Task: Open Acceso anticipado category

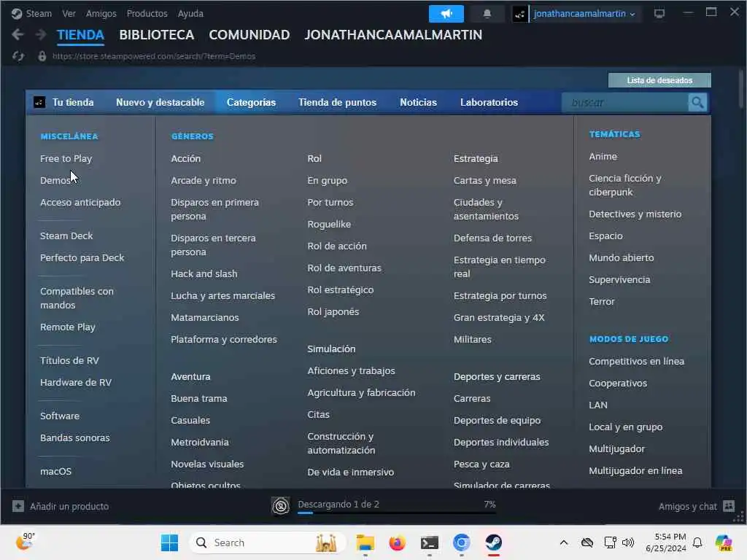Action: pyautogui.click(x=80, y=203)
